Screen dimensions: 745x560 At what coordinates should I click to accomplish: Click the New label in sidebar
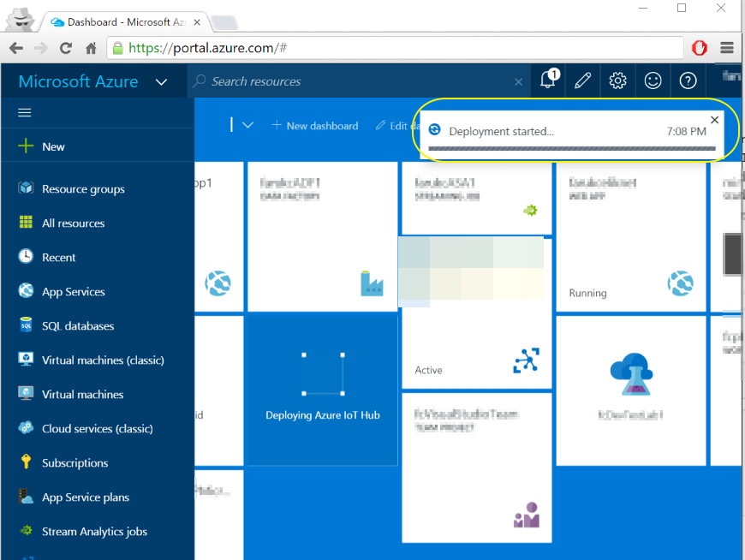53,146
